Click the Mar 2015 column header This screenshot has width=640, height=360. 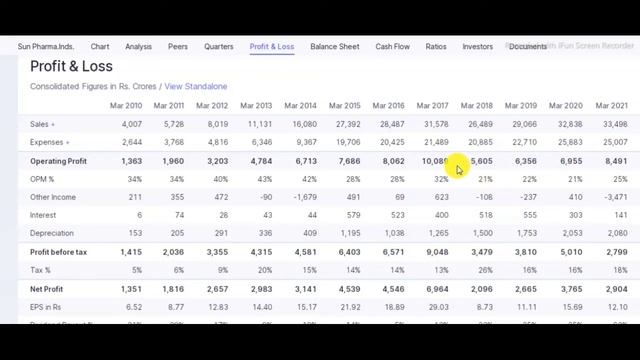344,105
